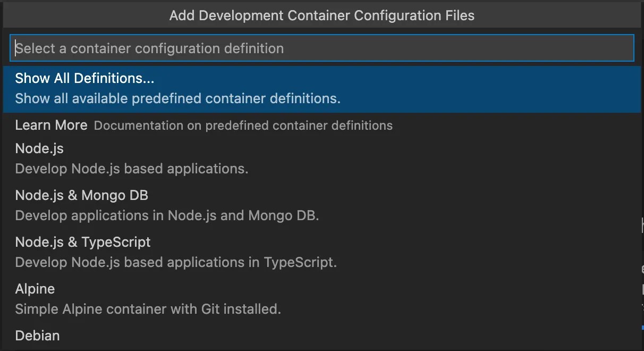Viewport: 644px width, 351px height.
Task: Select the Show All Definitions... option
Action: coord(322,89)
